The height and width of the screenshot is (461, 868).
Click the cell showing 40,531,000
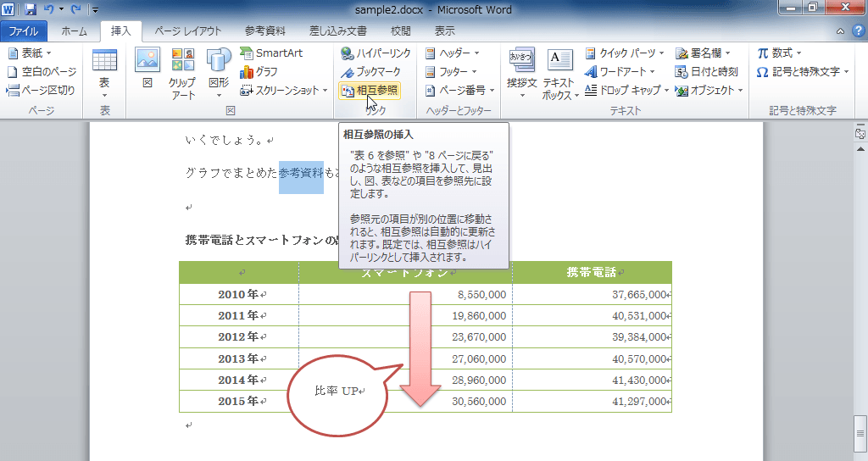tap(592, 315)
